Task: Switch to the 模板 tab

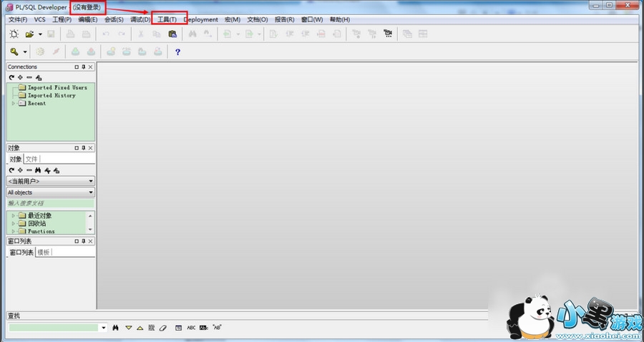Action: coord(43,252)
